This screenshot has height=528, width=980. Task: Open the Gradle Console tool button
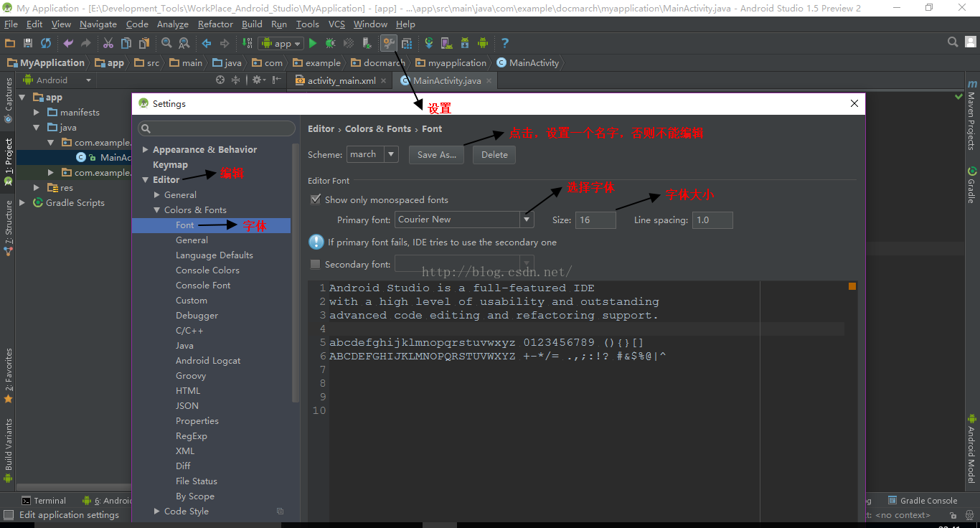(923, 501)
